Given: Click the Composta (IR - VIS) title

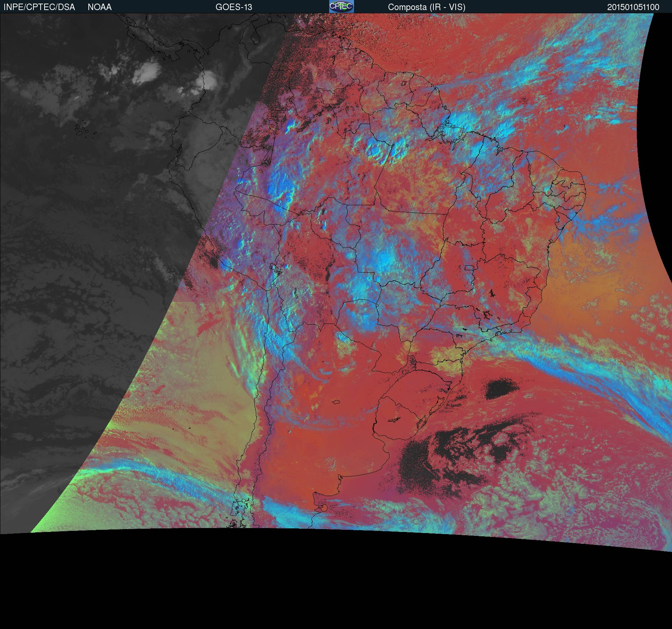Looking at the screenshot, I should [x=427, y=7].
